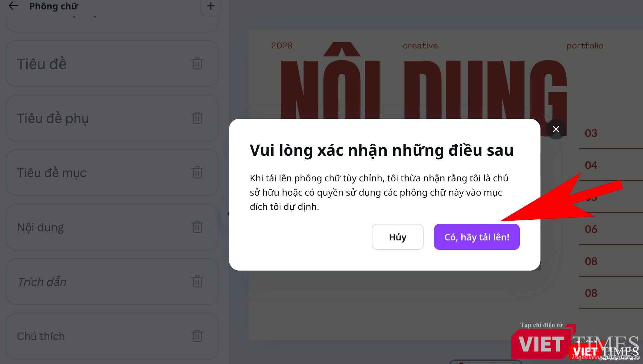Delete the "Tiêu đề" font style
Image resolution: width=643 pixels, height=364 pixels.
[x=197, y=64]
